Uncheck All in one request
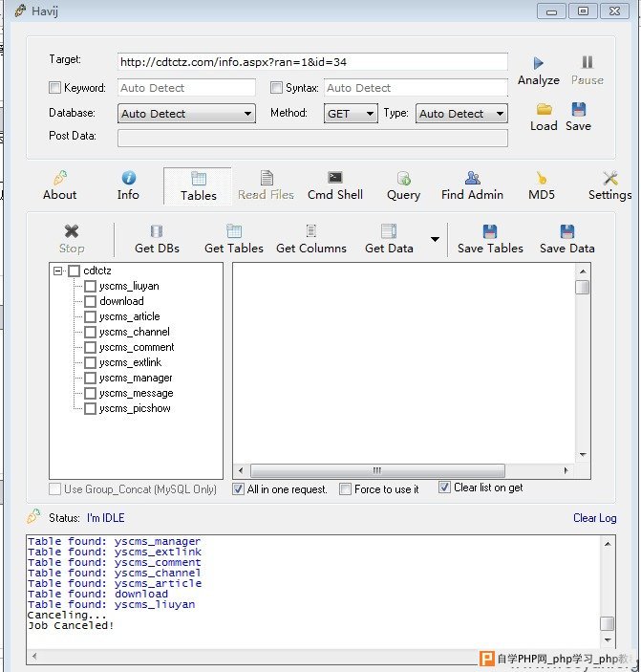The width and height of the screenshot is (641, 672). (x=238, y=489)
